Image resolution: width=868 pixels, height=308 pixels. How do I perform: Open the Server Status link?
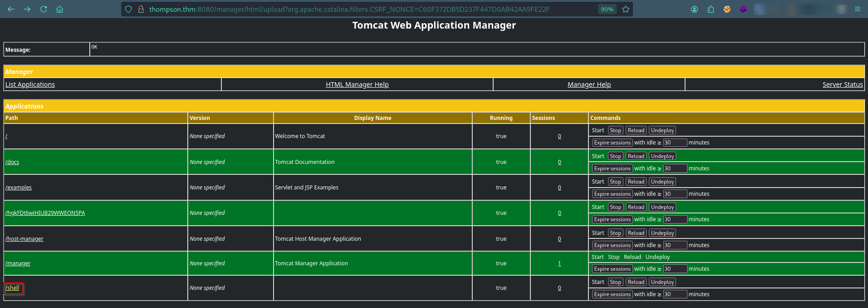tap(842, 84)
